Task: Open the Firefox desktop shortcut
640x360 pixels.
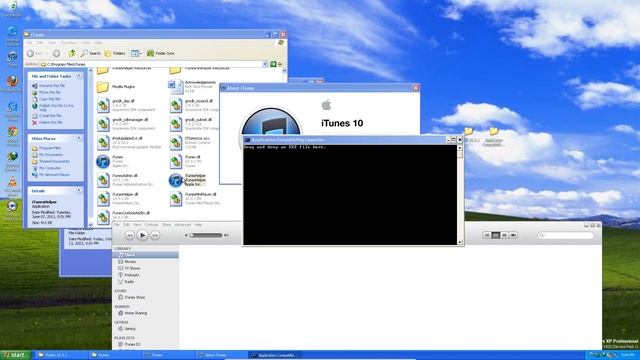Action: pos(12,81)
